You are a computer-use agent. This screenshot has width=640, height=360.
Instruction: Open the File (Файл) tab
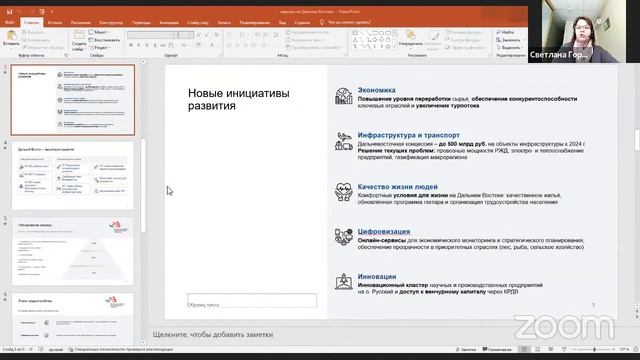[10, 22]
